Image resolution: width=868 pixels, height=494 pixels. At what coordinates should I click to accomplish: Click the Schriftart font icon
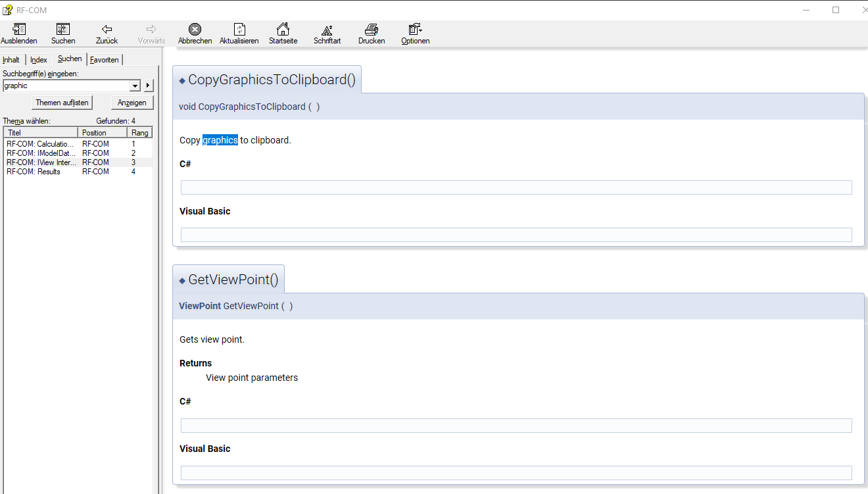tap(327, 33)
